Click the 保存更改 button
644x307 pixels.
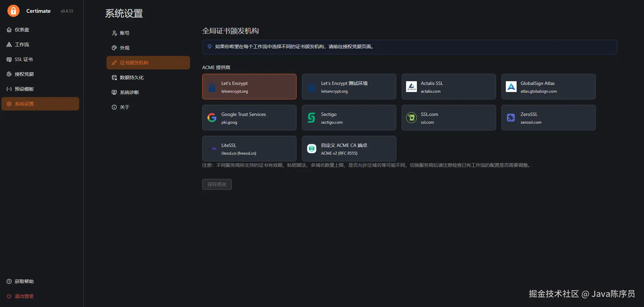[217, 184]
